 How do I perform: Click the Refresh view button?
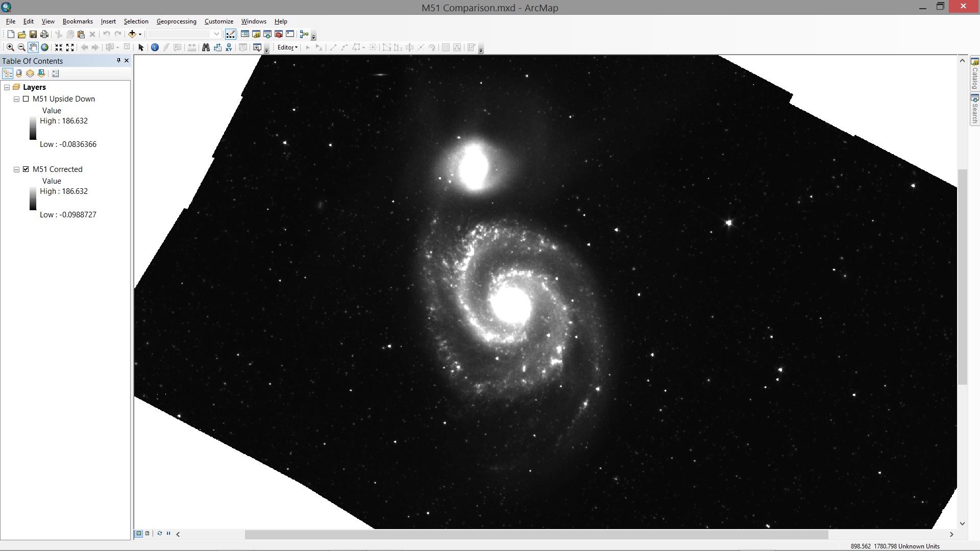pos(159,533)
